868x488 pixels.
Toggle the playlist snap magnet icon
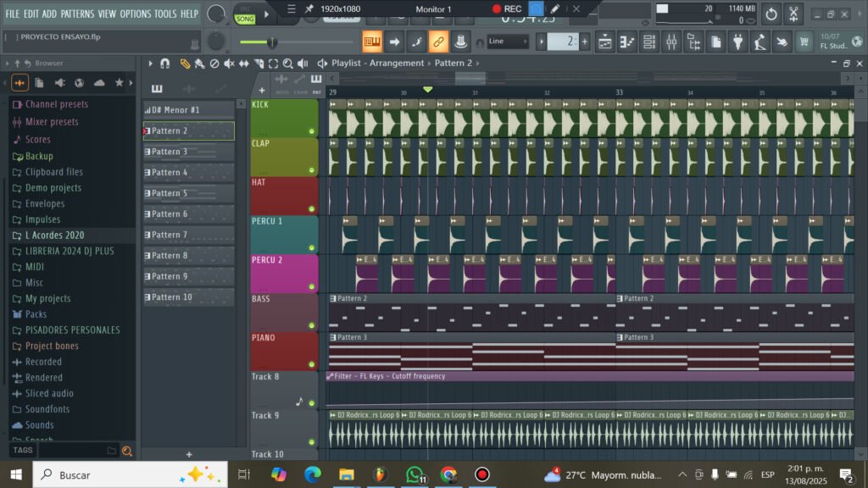(164, 64)
